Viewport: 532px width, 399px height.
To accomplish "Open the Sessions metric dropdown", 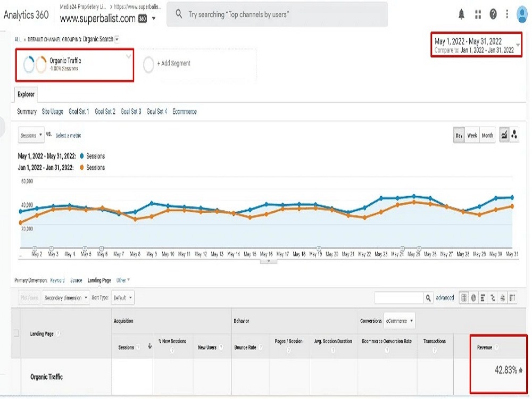I will click(x=31, y=135).
